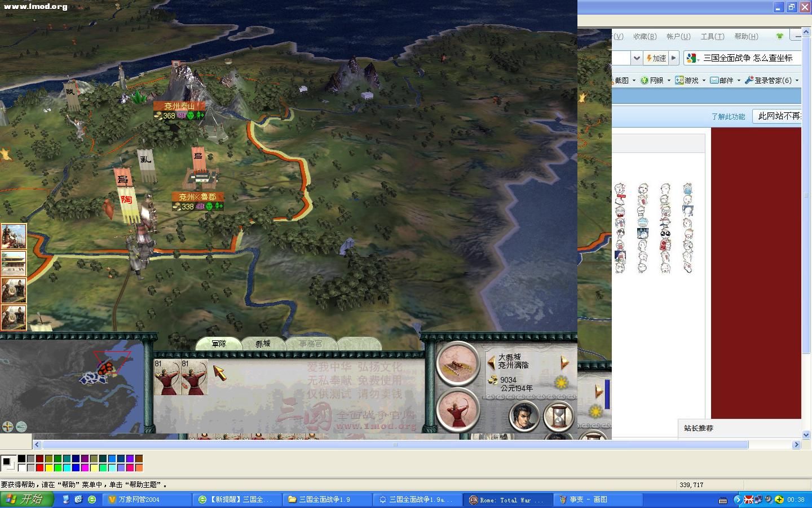Switch to the 縣城 tab
The height and width of the screenshot is (508, 812).
(263, 343)
